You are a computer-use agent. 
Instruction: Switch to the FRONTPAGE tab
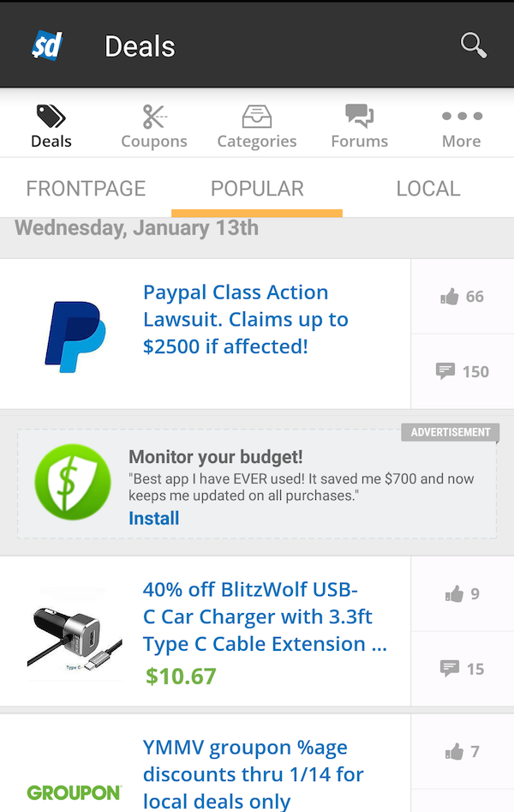86,189
